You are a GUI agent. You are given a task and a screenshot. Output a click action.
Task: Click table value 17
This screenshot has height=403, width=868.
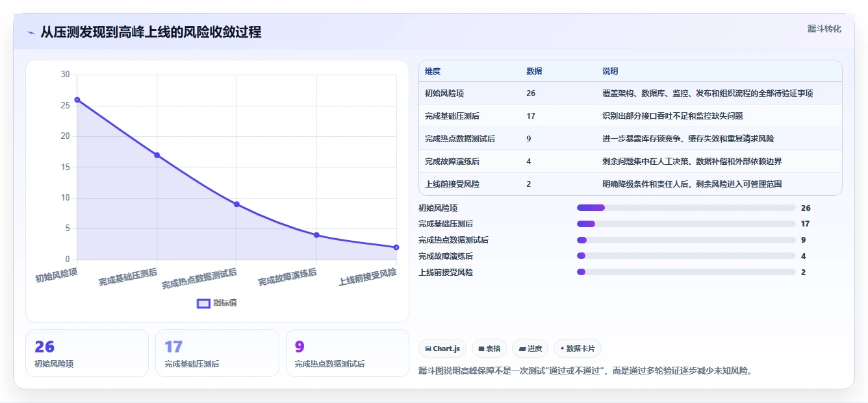click(531, 116)
